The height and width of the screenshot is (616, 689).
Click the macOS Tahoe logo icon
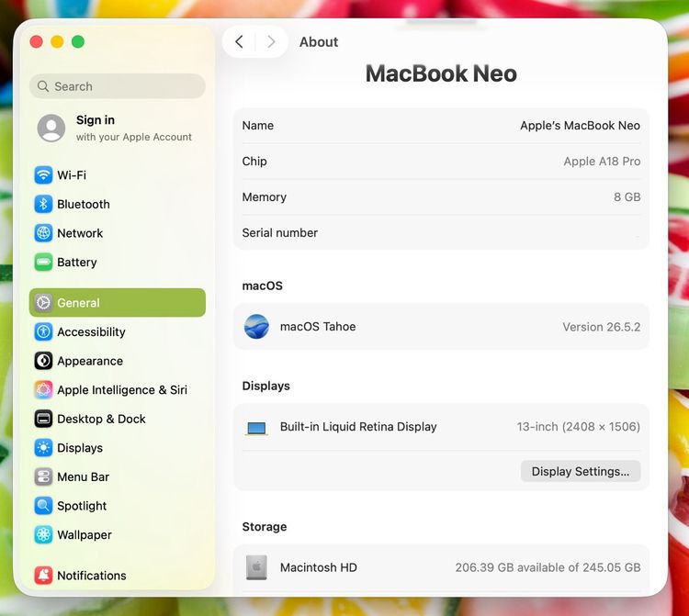tap(256, 327)
